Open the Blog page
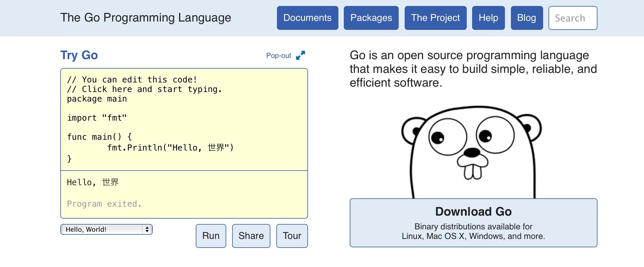 [x=527, y=18]
